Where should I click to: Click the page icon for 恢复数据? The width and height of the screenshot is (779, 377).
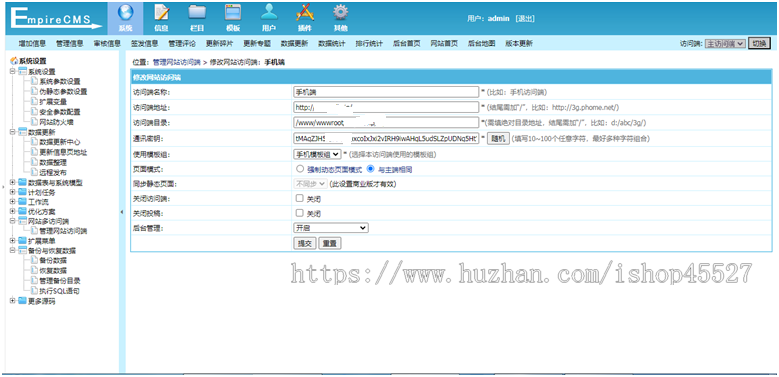[34, 270]
